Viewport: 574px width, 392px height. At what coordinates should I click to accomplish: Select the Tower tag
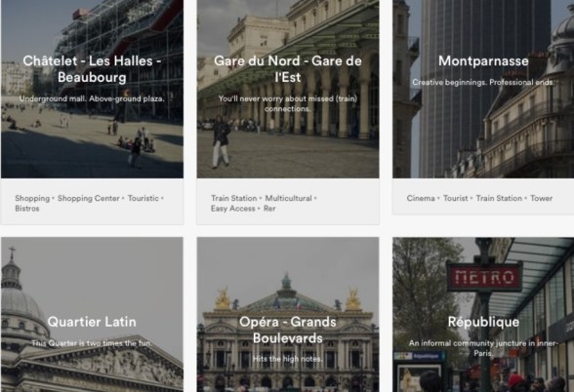click(542, 198)
